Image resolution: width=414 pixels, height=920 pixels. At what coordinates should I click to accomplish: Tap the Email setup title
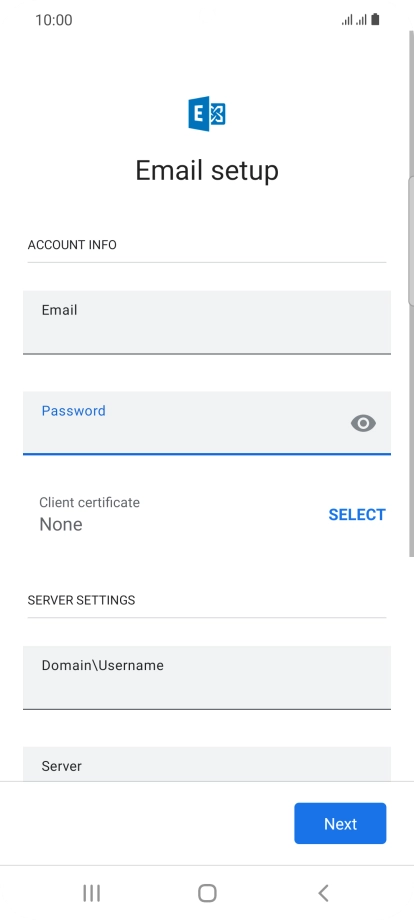[207, 171]
